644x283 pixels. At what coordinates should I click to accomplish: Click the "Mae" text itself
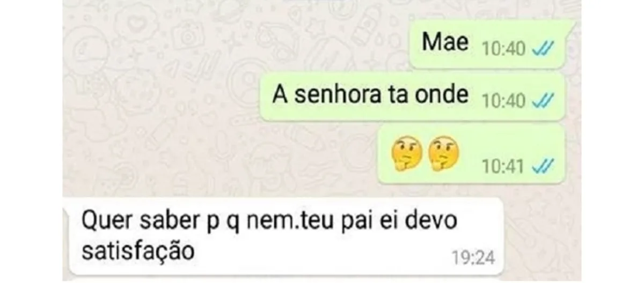(445, 42)
